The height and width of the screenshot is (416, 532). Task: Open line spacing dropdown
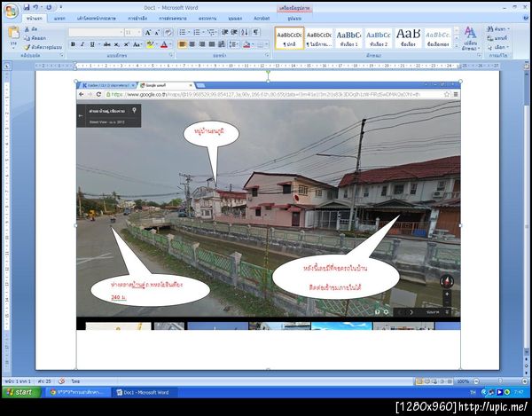pyautogui.click(x=233, y=44)
